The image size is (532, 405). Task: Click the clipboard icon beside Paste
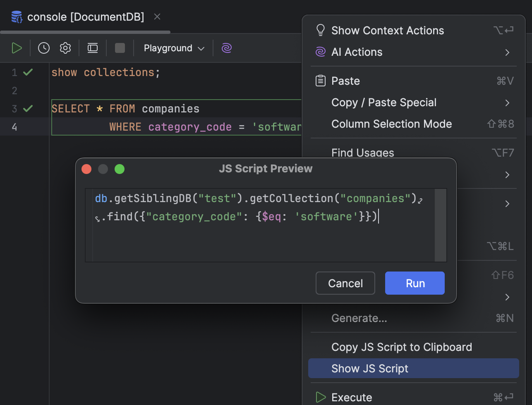[320, 81]
